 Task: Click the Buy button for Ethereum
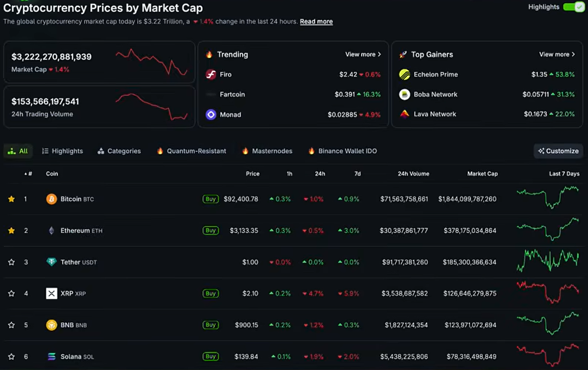tap(210, 230)
